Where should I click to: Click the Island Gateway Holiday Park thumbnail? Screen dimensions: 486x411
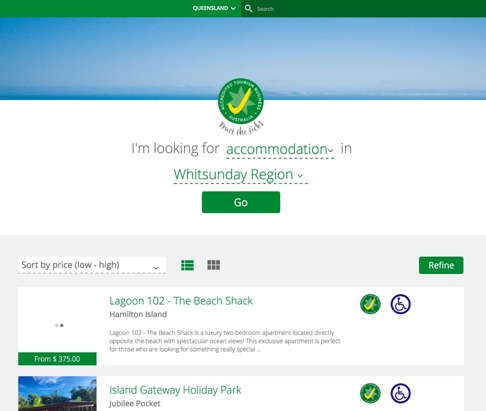pyautogui.click(x=57, y=394)
